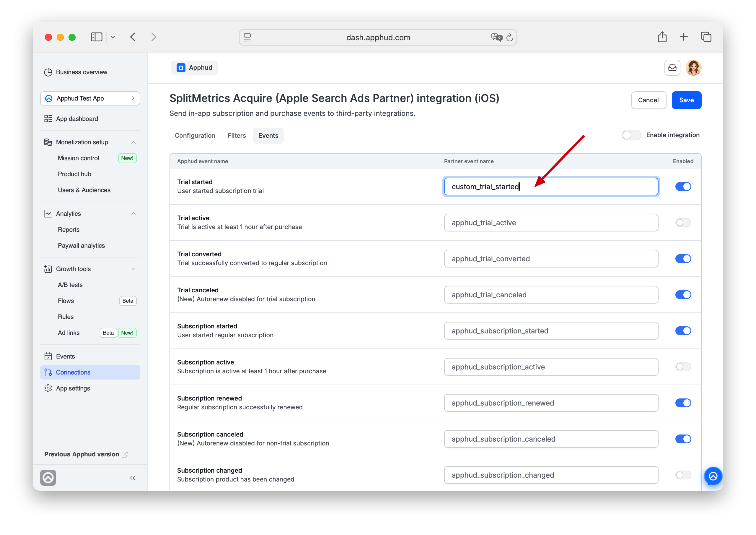Collapse the sidebar with double chevron

click(133, 478)
